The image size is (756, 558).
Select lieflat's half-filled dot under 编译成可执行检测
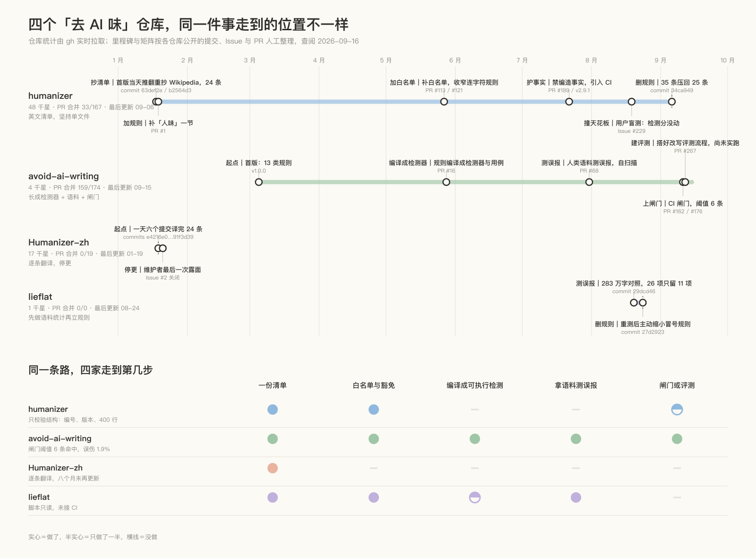click(475, 497)
